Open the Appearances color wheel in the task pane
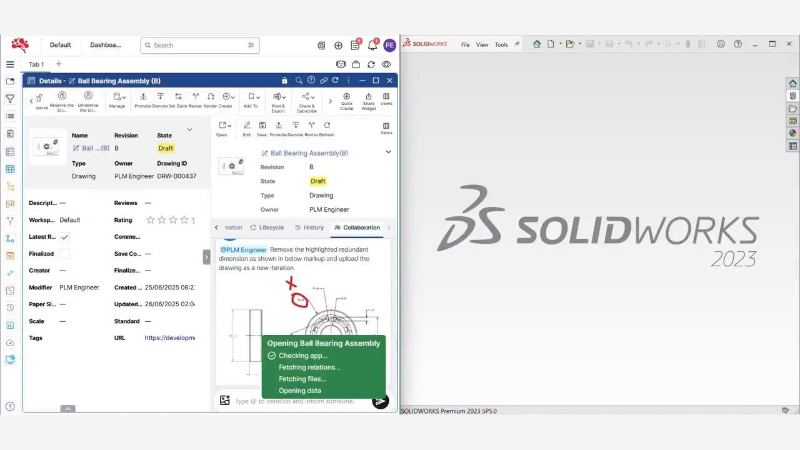Viewport: 800px width, 450px height. [x=792, y=133]
